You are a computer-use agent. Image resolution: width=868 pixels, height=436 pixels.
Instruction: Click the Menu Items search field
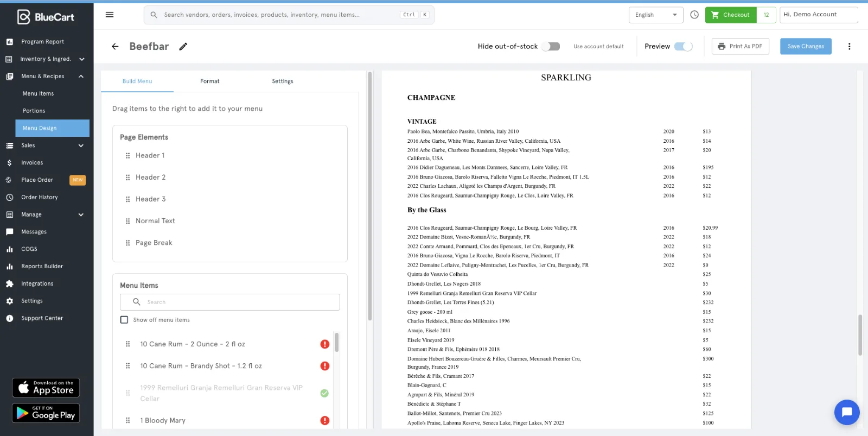[230, 302]
